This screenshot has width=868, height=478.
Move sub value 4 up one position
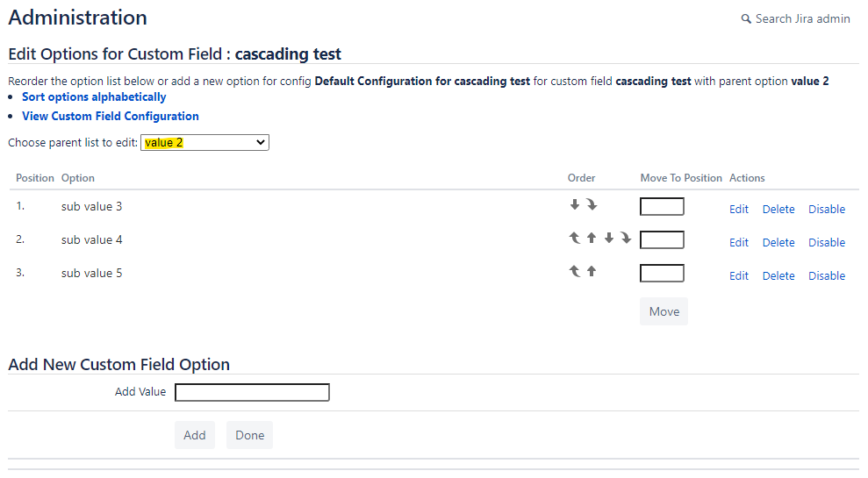pos(592,238)
